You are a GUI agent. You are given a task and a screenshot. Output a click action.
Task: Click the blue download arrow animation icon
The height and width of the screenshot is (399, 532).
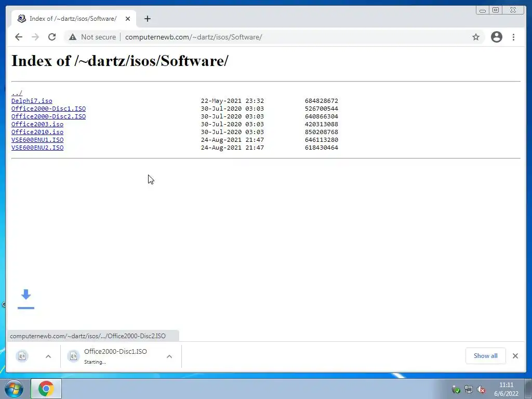[x=26, y=299]
